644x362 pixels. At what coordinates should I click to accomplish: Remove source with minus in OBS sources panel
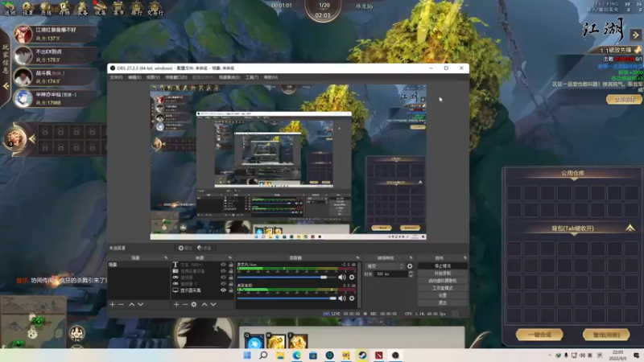tap(185, 304)
